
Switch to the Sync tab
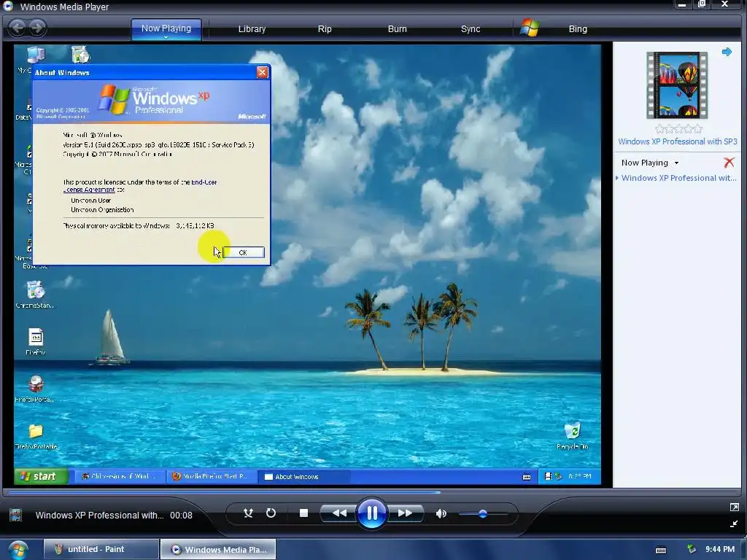coord(471,29)
